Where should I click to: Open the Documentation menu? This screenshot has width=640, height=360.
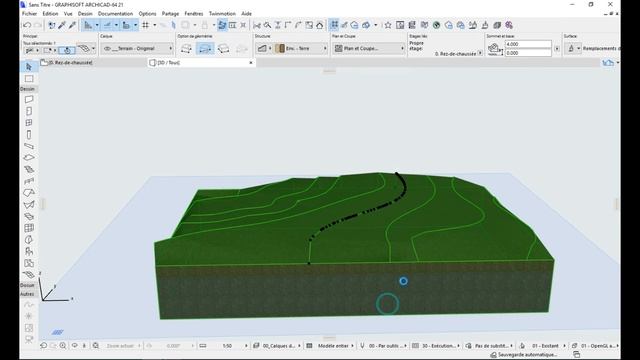coord(116,13)
